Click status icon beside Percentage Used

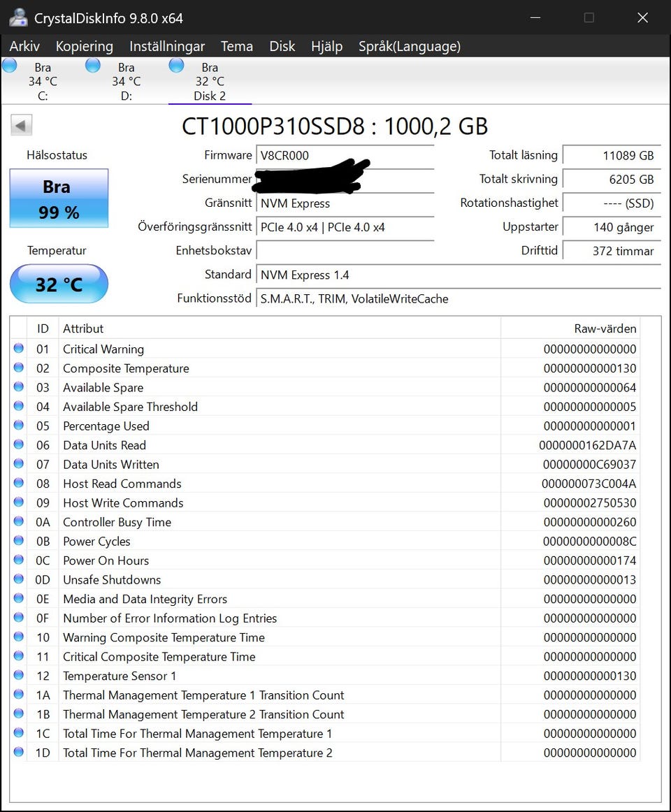click(x=19, y=426)
